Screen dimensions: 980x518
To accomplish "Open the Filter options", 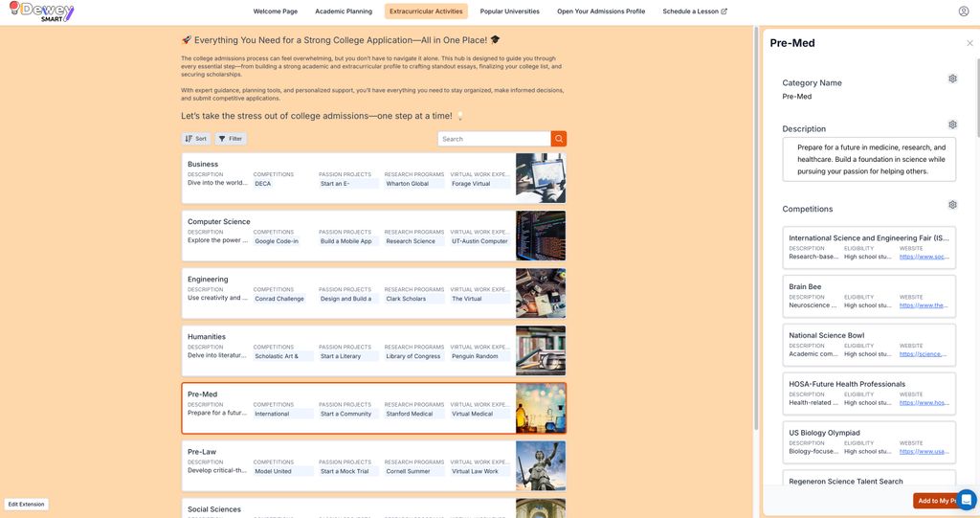I will (231, 139).
